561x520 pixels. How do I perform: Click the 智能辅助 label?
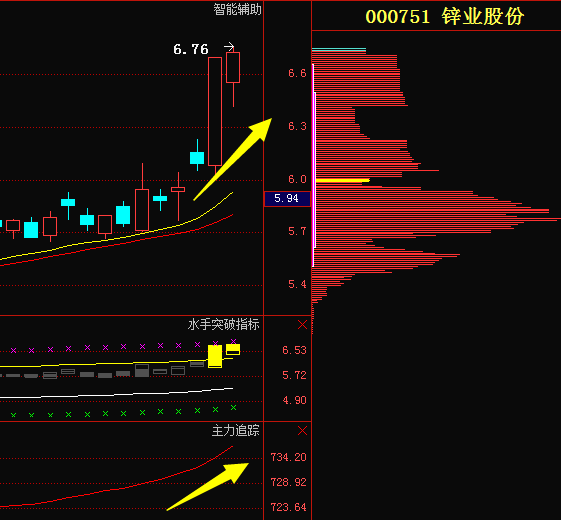[x=237, y=9]
